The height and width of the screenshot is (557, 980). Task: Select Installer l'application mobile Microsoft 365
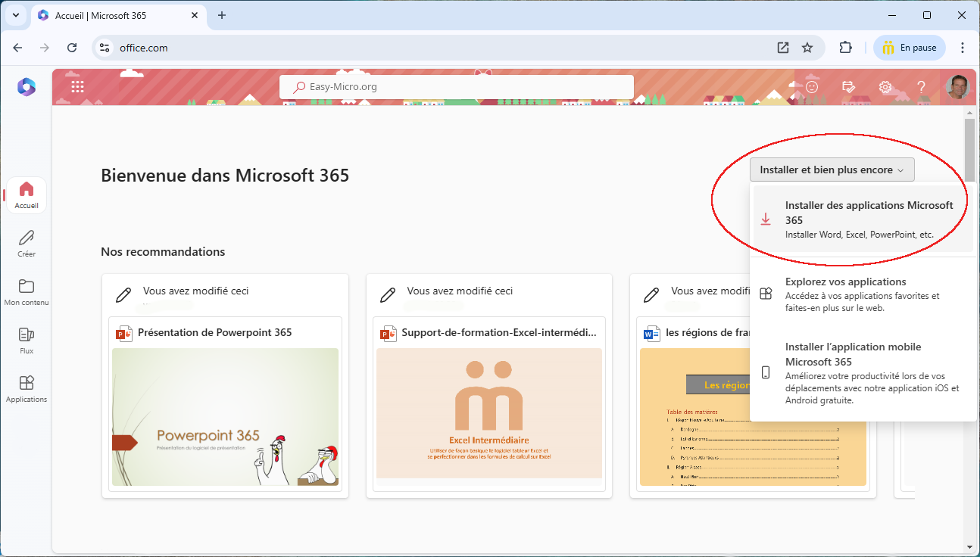tap(863, 373)
